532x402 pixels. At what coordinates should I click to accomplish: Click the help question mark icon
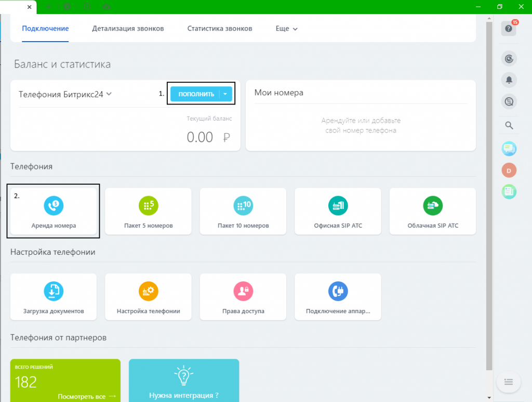point(509,29)
